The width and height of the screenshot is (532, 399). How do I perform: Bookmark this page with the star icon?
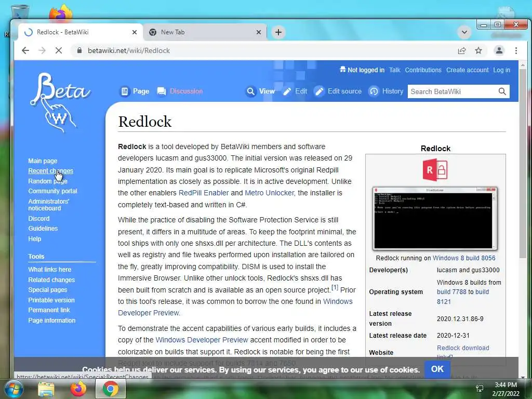point(478,50)
